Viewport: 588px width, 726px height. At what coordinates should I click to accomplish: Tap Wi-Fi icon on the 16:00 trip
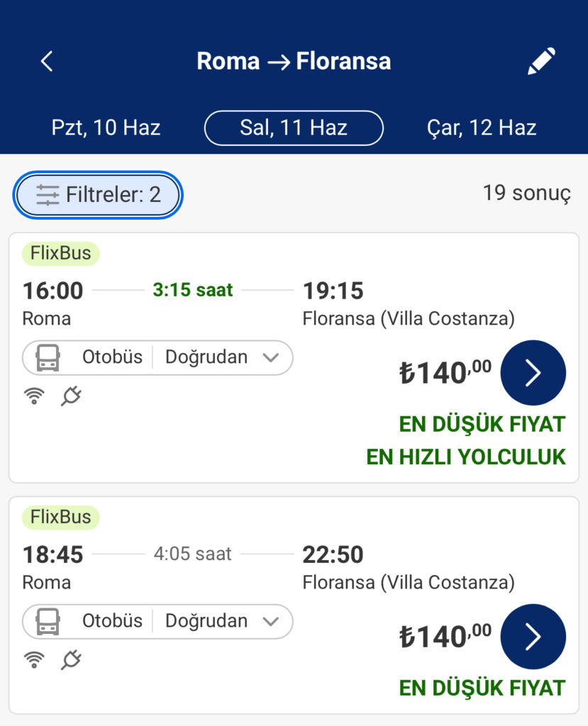(x=34, y=396)
